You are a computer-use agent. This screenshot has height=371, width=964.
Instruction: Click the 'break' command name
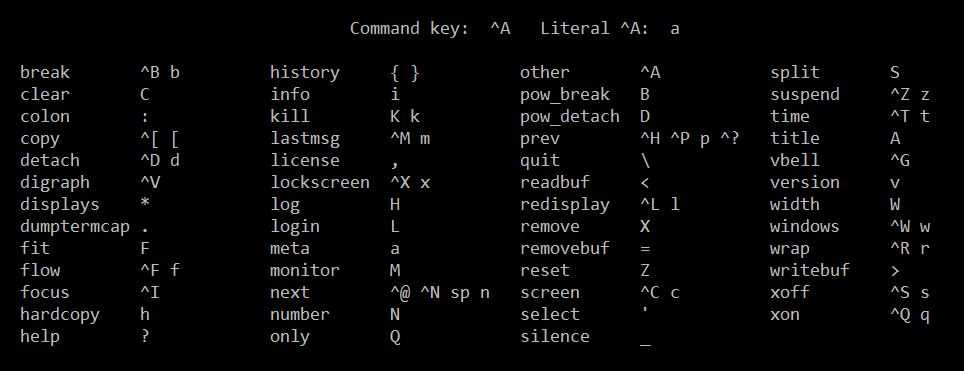coord(45,73)
